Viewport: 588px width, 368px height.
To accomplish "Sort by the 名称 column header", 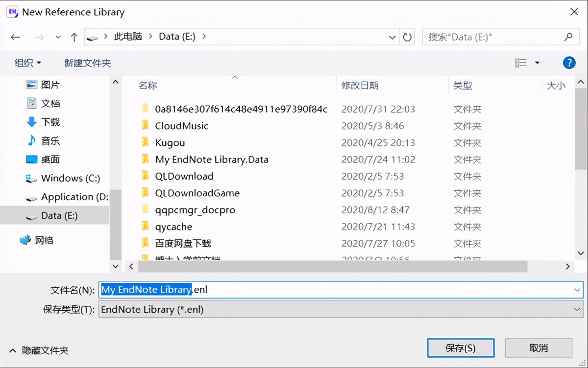I will tap(147, 85).
